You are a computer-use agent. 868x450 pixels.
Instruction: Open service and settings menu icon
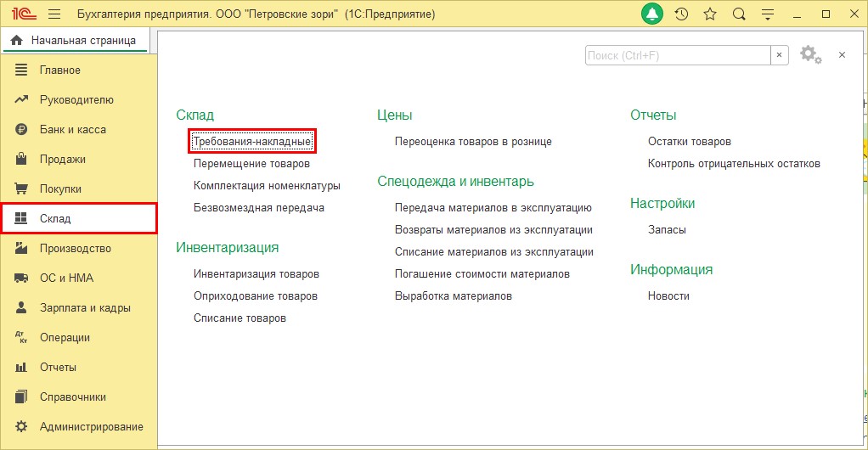(768, 15)
